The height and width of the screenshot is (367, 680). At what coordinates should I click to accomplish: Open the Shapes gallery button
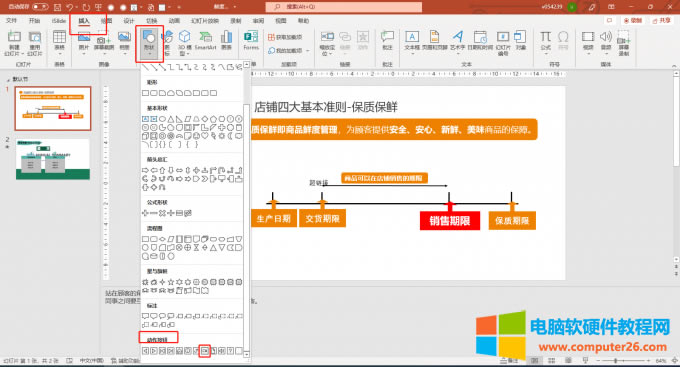pyautogui.click(x=149, y=43)
